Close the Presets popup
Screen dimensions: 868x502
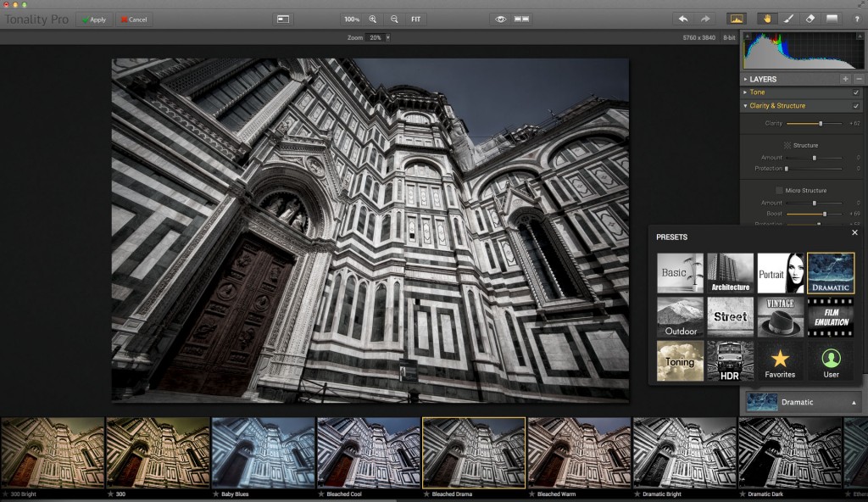(x=854, y=232)
